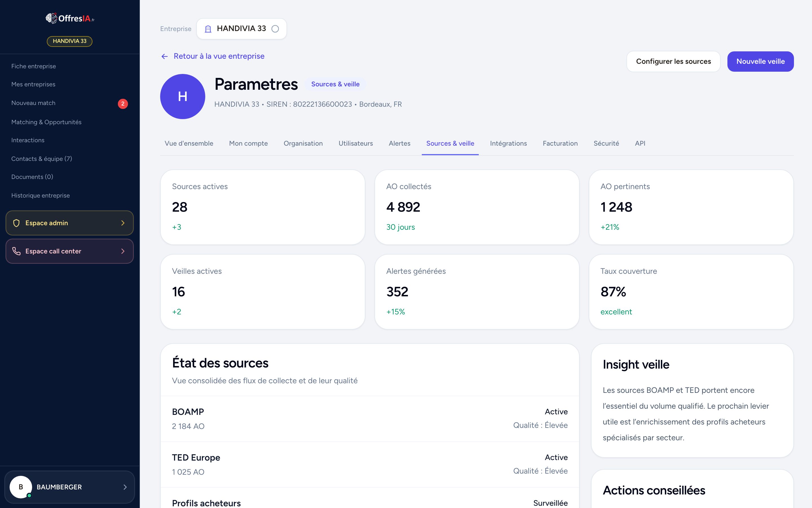812x508 pixels.
Task: Click the Sources actives card
Action: coord(263,207)
